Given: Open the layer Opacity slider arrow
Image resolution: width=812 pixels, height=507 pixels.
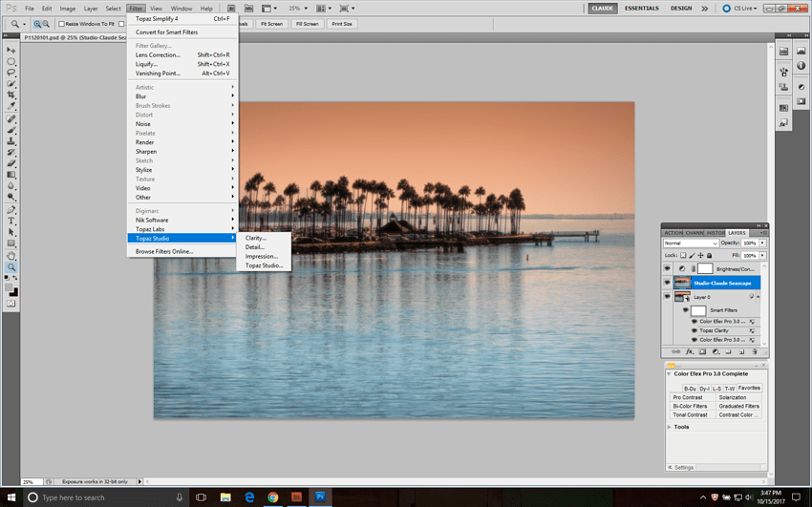Looking at the screenshot, I should pyautogui.click(x=762, y=243).
